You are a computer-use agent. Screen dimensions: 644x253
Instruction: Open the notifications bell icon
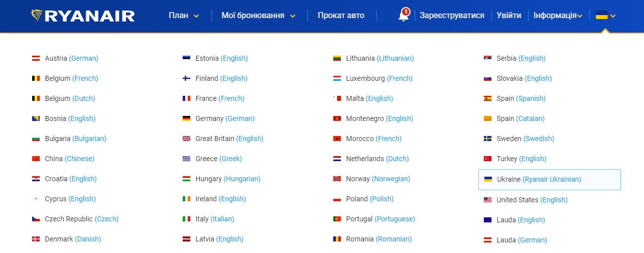click(x=404, y=15)
